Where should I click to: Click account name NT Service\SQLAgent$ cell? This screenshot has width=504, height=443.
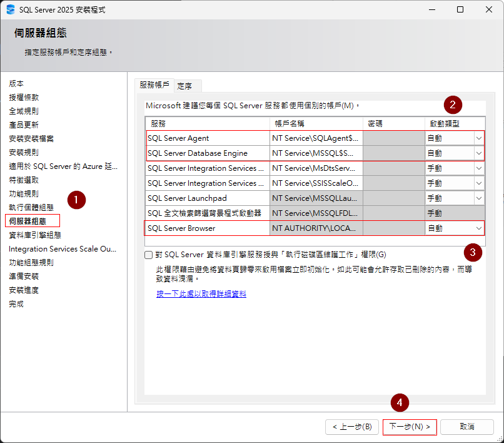(316, 138)
